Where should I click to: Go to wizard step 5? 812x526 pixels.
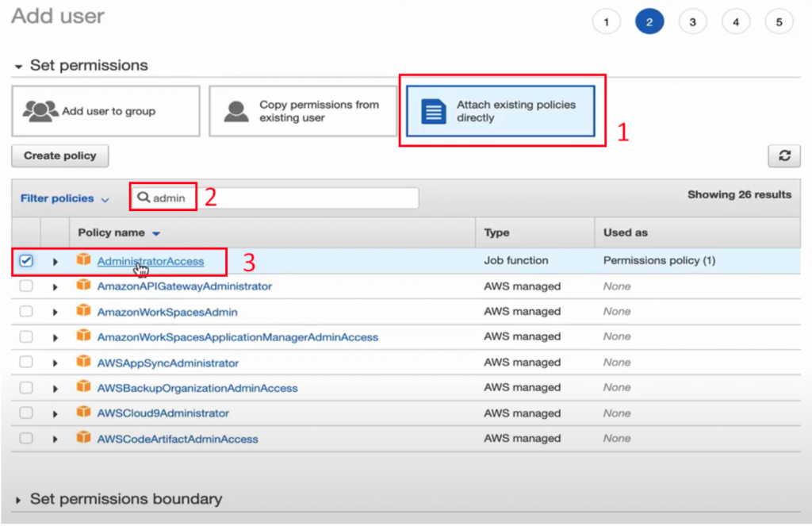(x=779, y=21)
